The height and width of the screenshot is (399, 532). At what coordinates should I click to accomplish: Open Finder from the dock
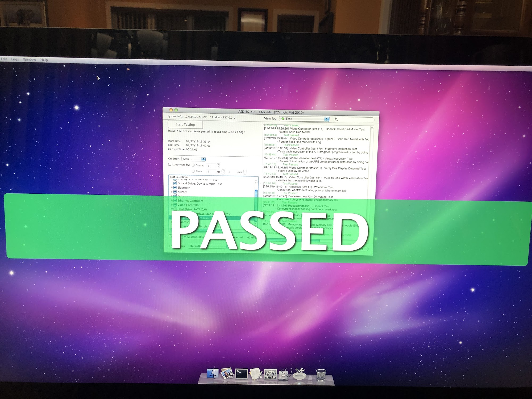(x=213, y=373)
